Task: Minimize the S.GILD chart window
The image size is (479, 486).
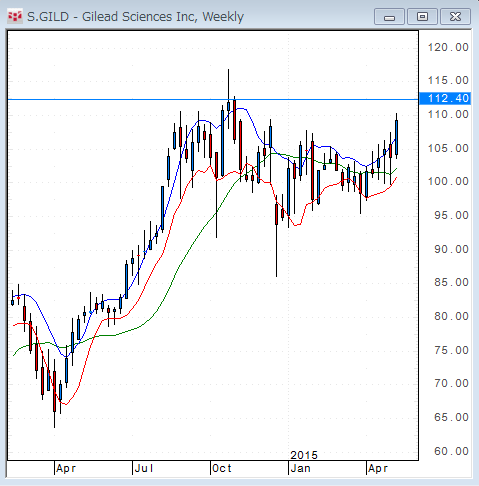Action: pos(389,17)
